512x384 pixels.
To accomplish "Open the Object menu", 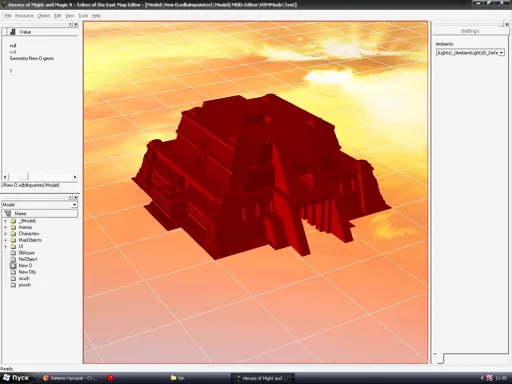I will tap(43, 16).
